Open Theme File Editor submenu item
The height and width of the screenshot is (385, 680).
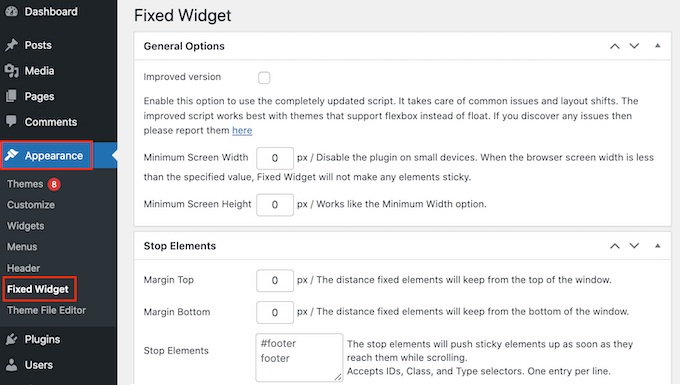click(x=46, y=310)
